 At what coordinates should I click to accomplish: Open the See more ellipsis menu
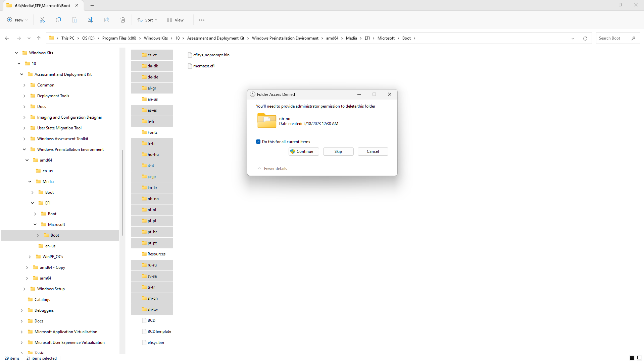(201, 20)
